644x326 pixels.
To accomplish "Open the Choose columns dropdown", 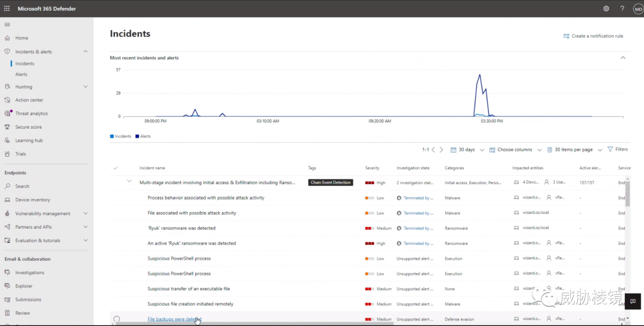I will (x=515, y=150).
